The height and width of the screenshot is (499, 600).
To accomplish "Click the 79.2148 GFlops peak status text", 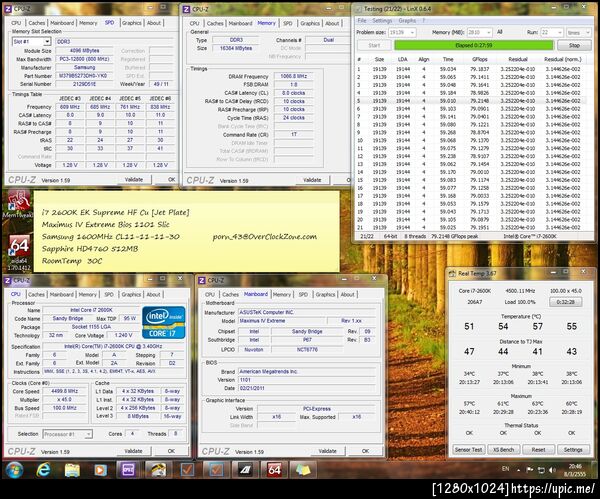I will 454,236.
